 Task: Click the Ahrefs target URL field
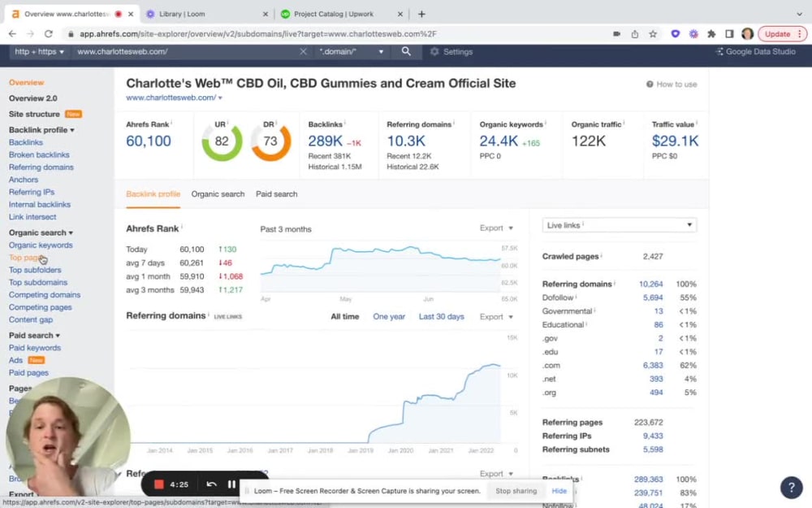(187, 51)
